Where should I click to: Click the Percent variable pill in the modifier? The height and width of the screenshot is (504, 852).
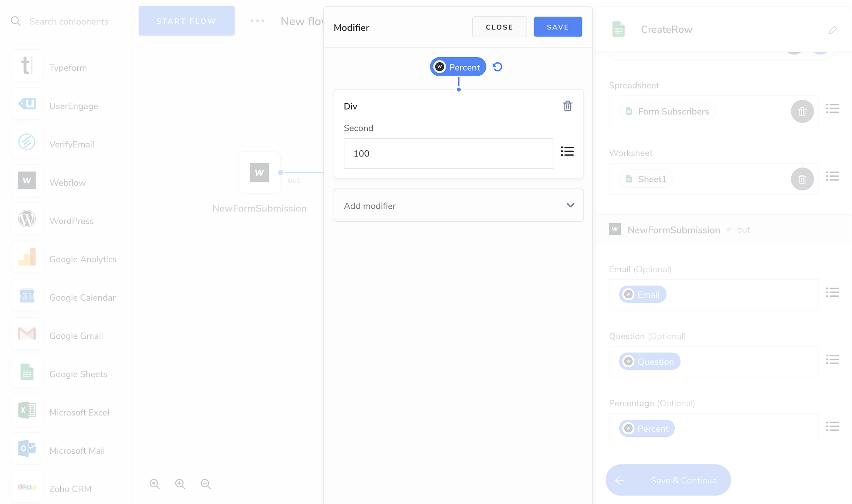click(458, 67)
